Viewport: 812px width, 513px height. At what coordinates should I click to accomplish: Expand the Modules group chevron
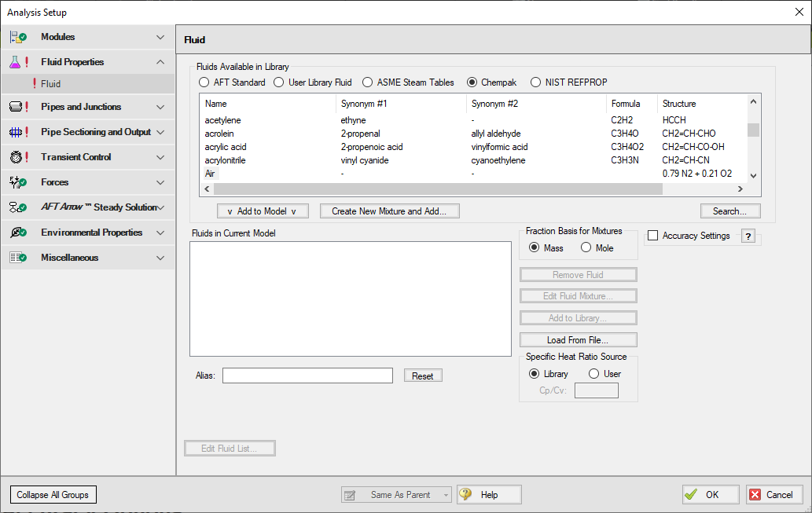pyautogui.click(x=160, y=37)
